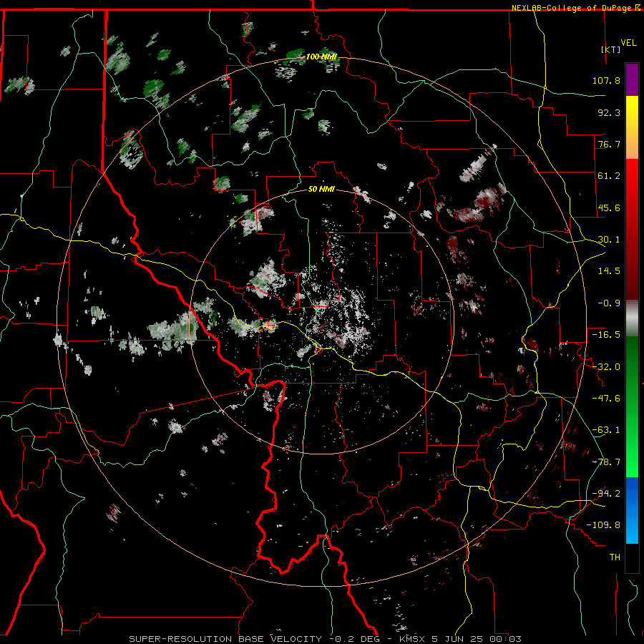Click the 'TH' label on the legend
Screen dimensions: 644x644
[615, 557]
